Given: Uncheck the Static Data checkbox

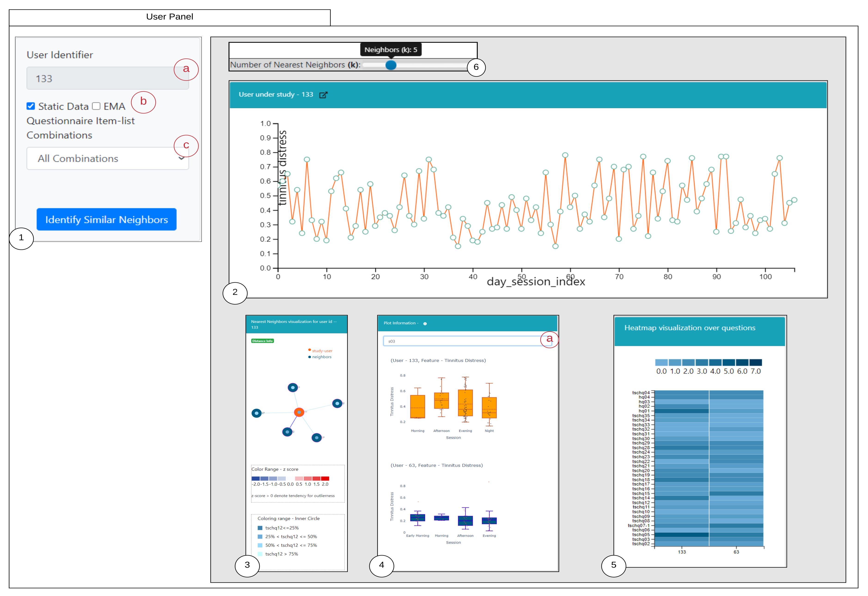Looking at the screenshot, I should tap(31, 106).
